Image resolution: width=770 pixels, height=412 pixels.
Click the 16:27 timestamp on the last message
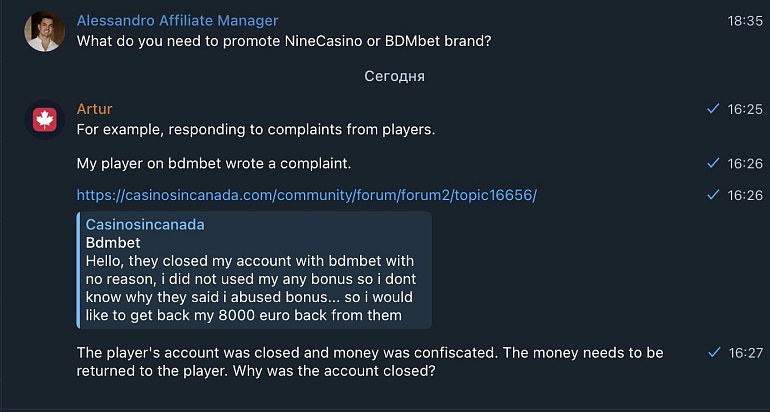pos(745,353)
